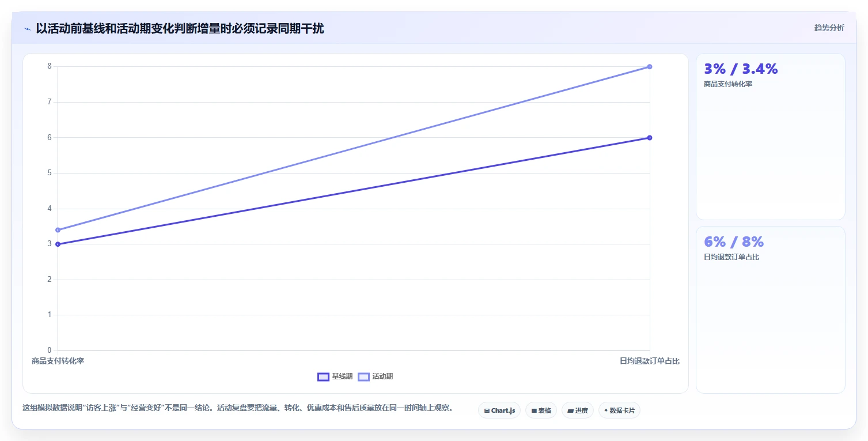The width and height of the screenshot is (868, 441).
Task: Click the 商品支付转化率 x-axis label
Action: (x=58, y=361)
